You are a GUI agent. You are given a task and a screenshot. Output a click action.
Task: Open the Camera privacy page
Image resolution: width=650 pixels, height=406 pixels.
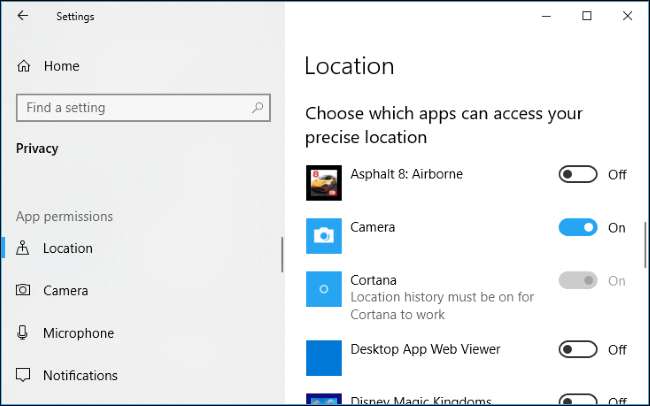point(65,291)
